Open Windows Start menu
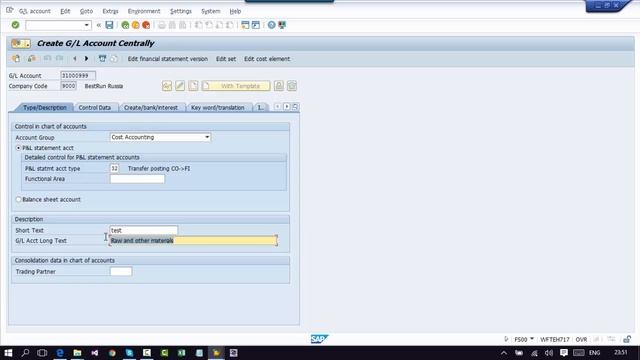This screenshot has height=360, width=640. click(8, 353)
